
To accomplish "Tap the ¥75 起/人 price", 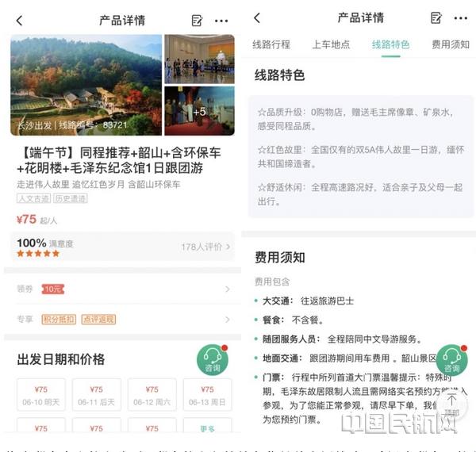I will tap(36, 220).
